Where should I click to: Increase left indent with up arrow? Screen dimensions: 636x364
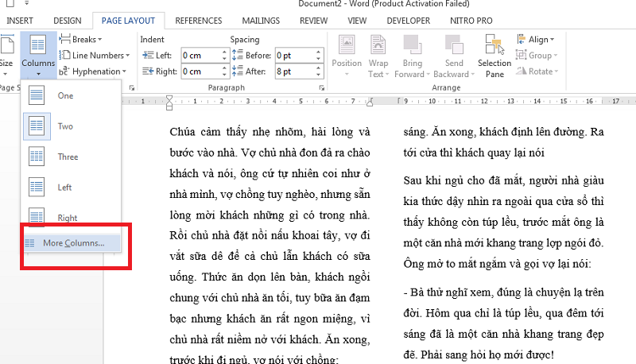point(224,52)
